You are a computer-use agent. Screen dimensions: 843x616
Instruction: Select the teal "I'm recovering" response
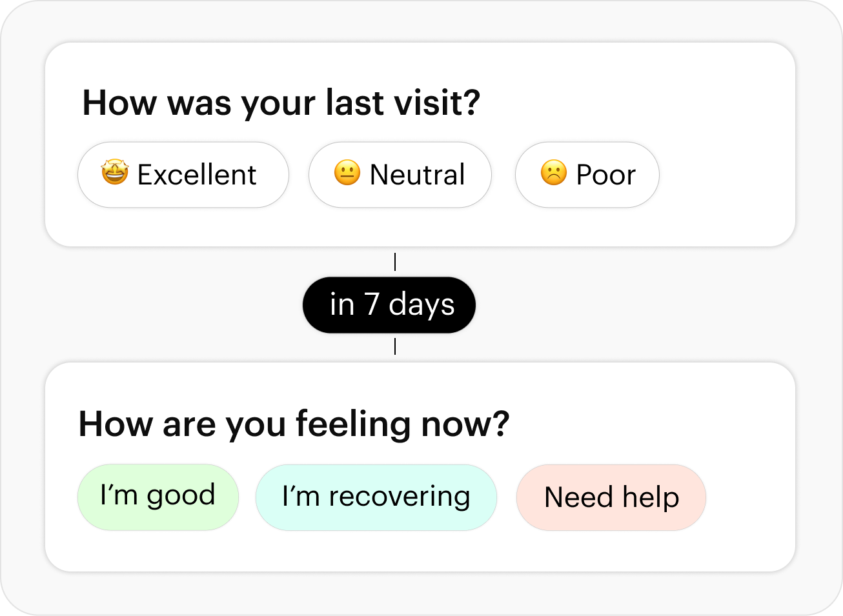(376, 497)
